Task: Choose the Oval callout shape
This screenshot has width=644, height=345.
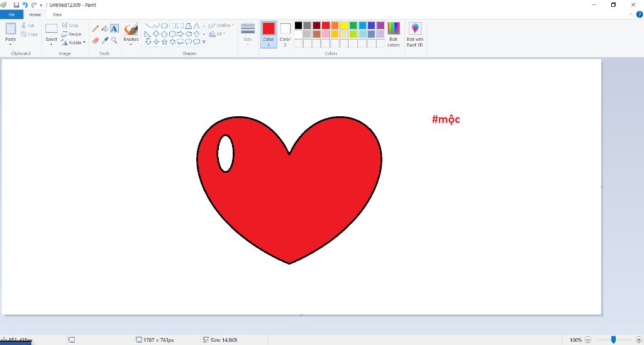Action: point(189,41)
